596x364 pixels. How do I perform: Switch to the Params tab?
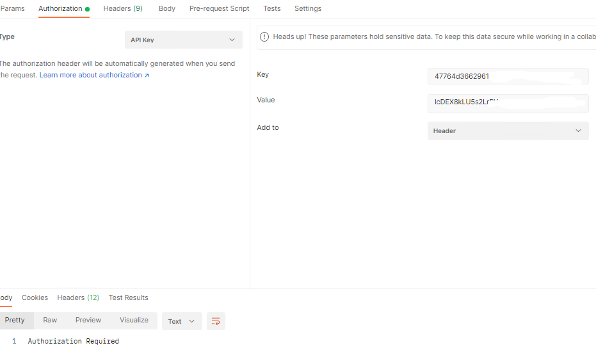coord(13,8)
